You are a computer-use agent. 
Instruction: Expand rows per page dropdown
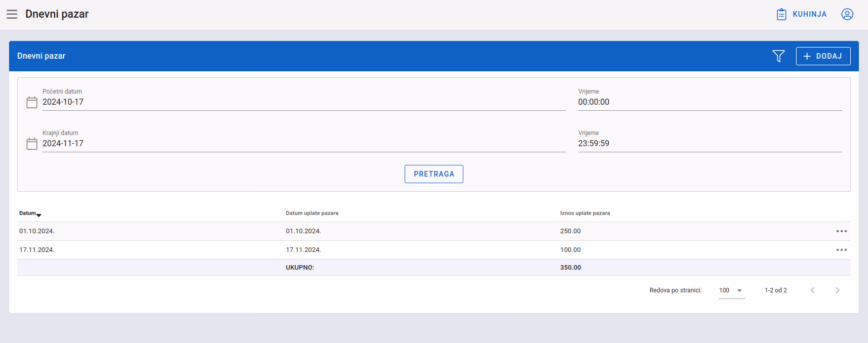tap(732, 290)
